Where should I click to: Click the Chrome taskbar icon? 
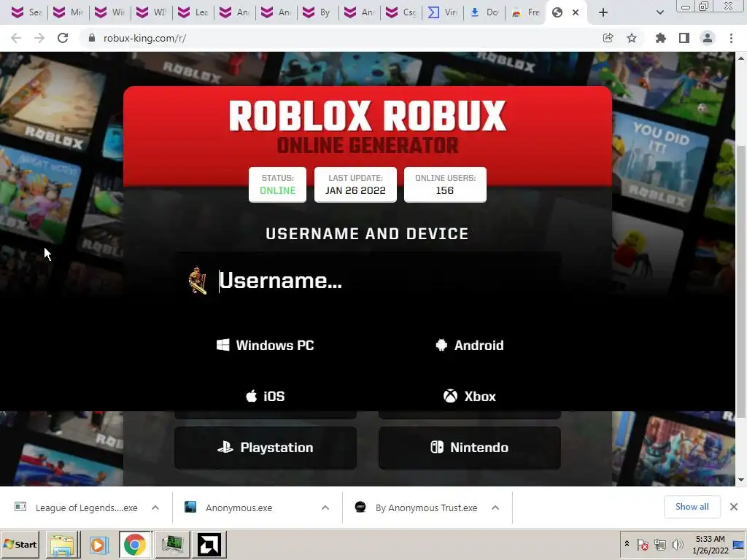click(x=135, y=545)
